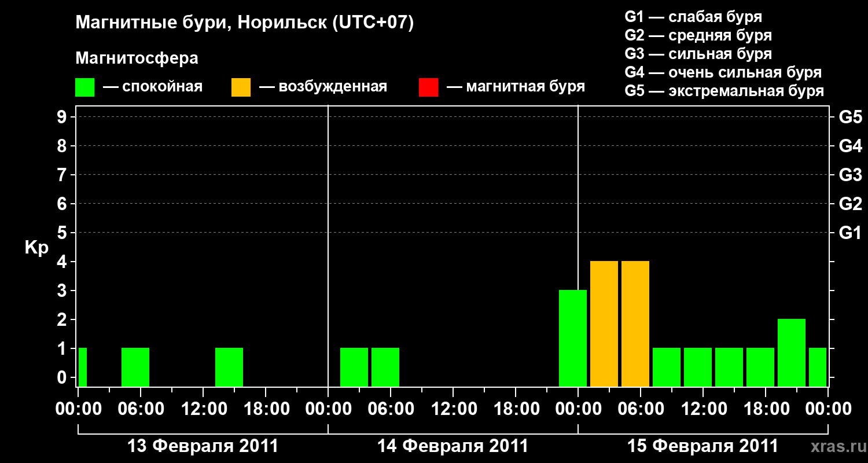Click the G5 right axis label
This screenshot has width=868, height=463.
pos(850,117)
